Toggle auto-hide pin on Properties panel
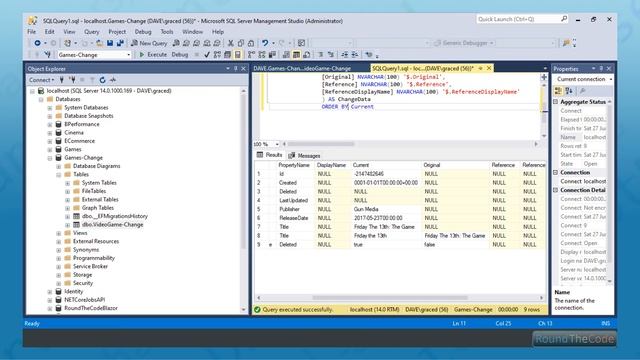The width and height of the screenshot is (640, 360). pos(601,69)
